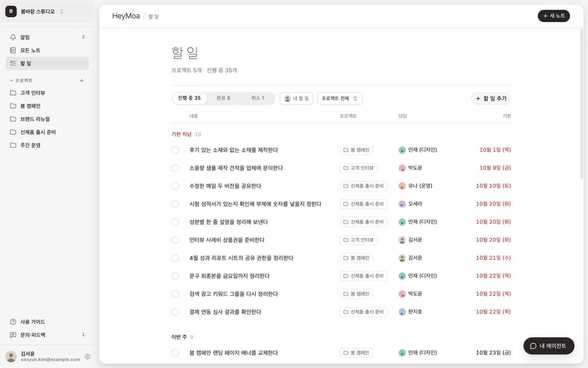Image resolution: width=588 pixels, height=368 pixels.
Task: Open the 신제품 출시 준비 folder icon in sidebar
Action: 13,132
